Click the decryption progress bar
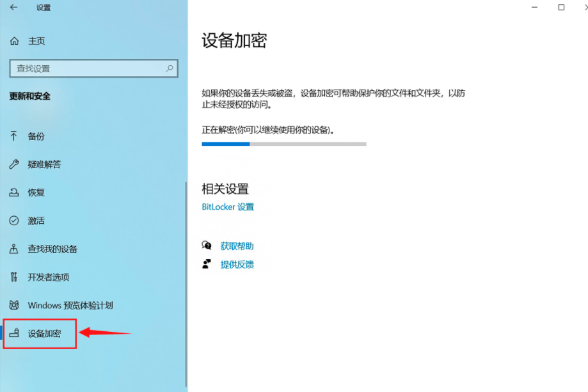The image size is (588, 392). pyautogui.click(x=284, y=144)
